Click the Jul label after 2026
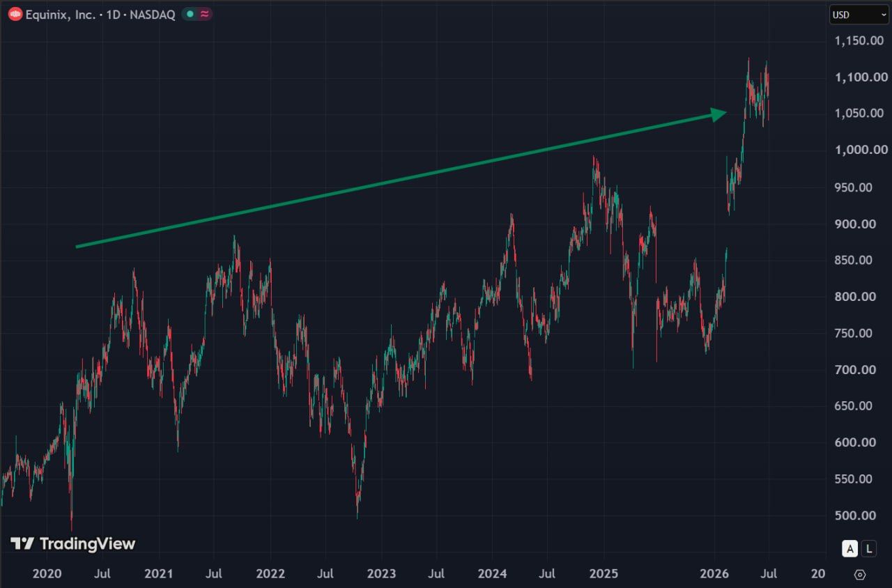The height and width of the screenshot is (588, 892). coord(769,573)
